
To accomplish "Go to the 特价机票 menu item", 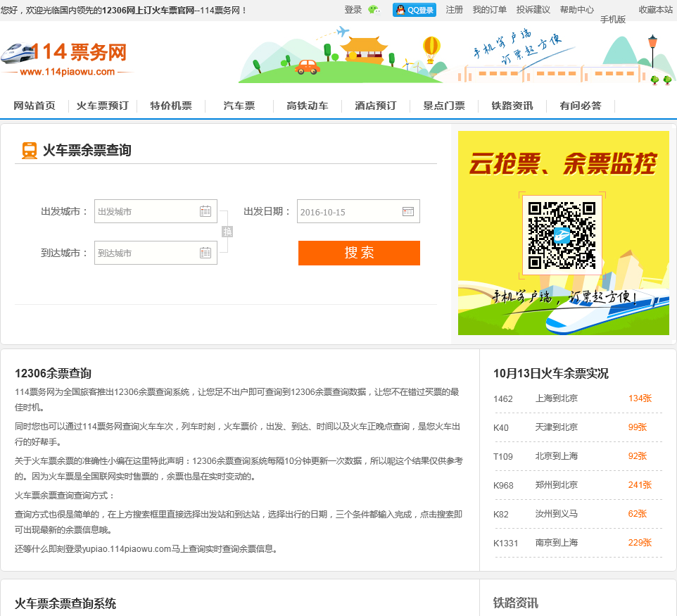I will click(171, 106).
